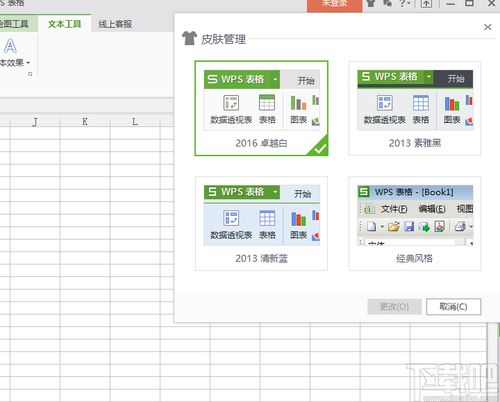
Task: Expand the text effects dropdown arrow
Action: (x=28, y=62)
